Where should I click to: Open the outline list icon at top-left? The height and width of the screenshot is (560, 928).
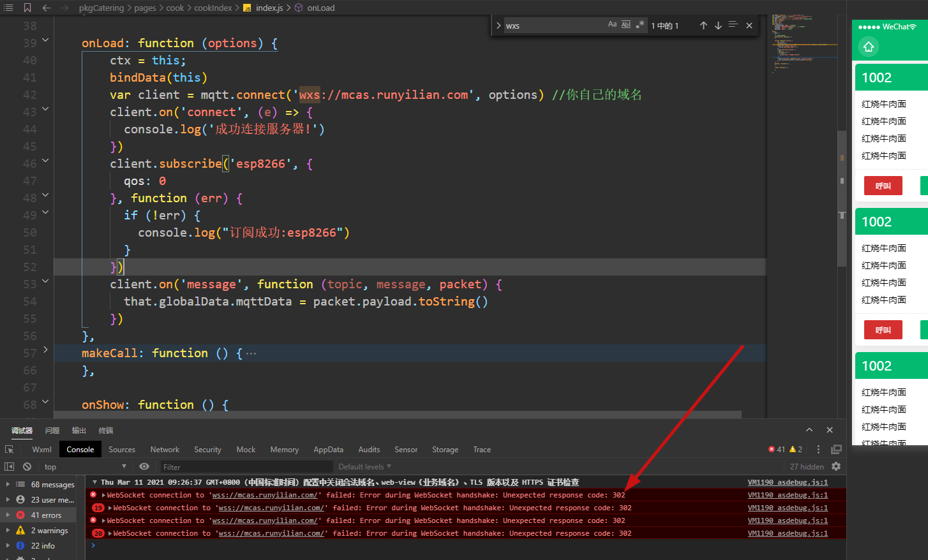(8, 8)
